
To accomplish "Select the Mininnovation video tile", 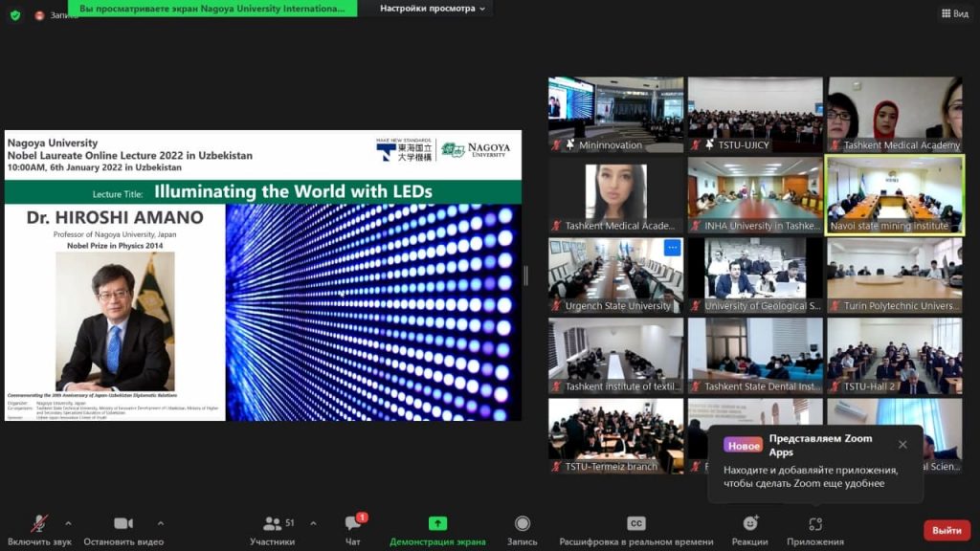I will pos(615,115).
